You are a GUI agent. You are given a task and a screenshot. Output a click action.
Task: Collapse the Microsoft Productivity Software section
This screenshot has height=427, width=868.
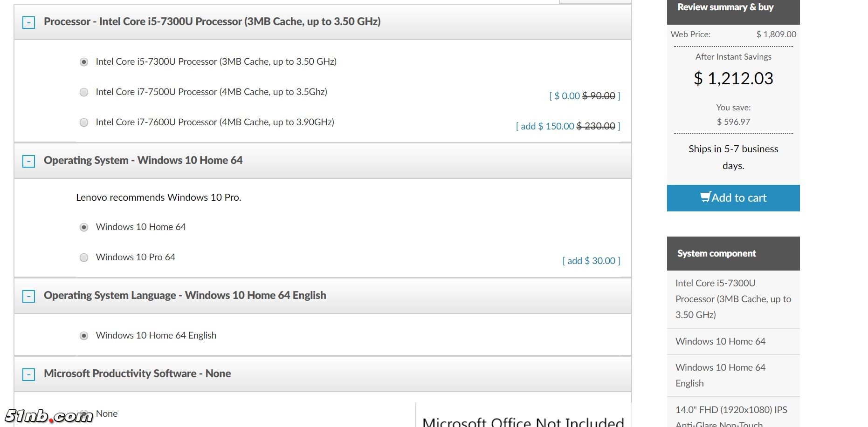click(28, 374)
